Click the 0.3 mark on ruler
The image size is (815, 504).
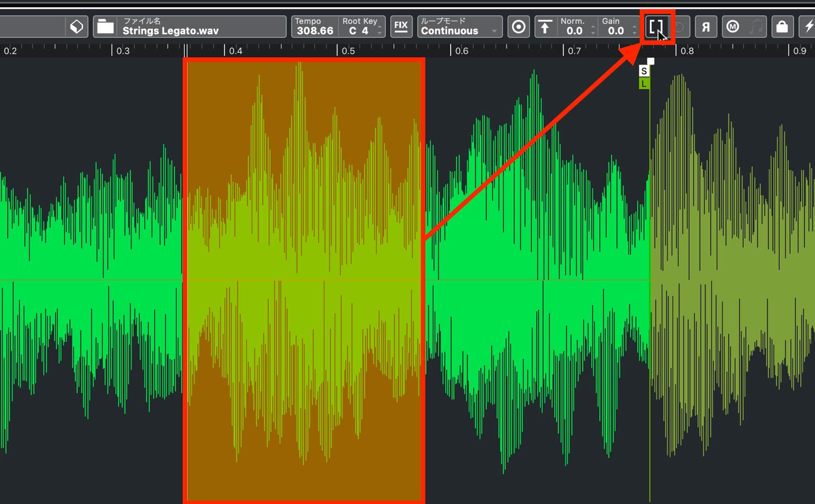coord(122,51)
